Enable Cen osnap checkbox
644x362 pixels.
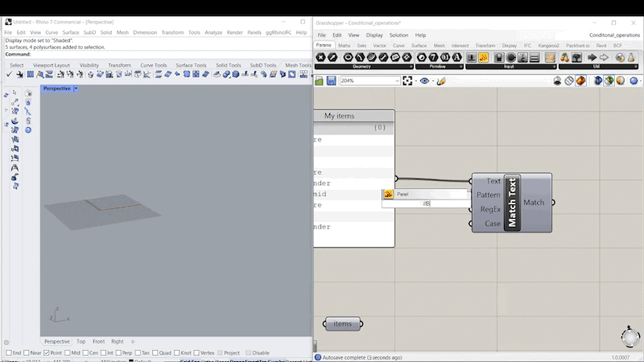(x=85, y=353)
